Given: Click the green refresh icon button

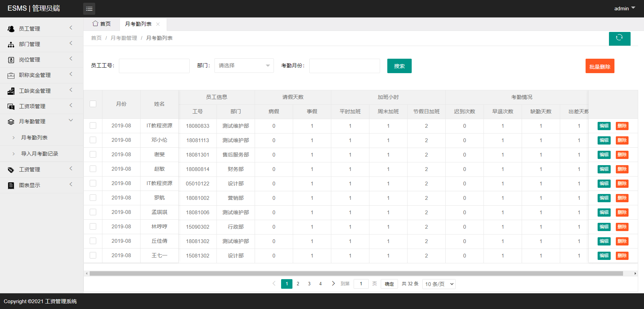Looking at the screenshot, I should [x=620, y=38].
